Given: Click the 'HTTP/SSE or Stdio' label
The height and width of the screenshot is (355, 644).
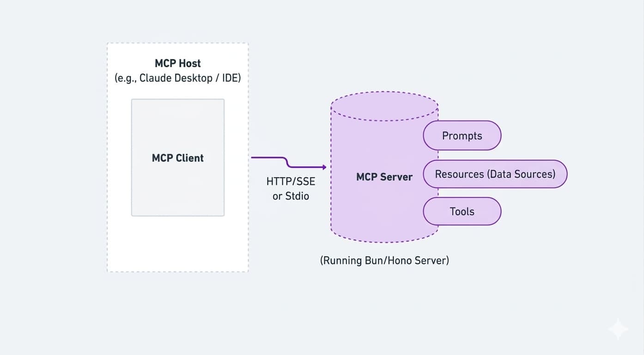Looking at the screenshot, I should coord(291,189).
